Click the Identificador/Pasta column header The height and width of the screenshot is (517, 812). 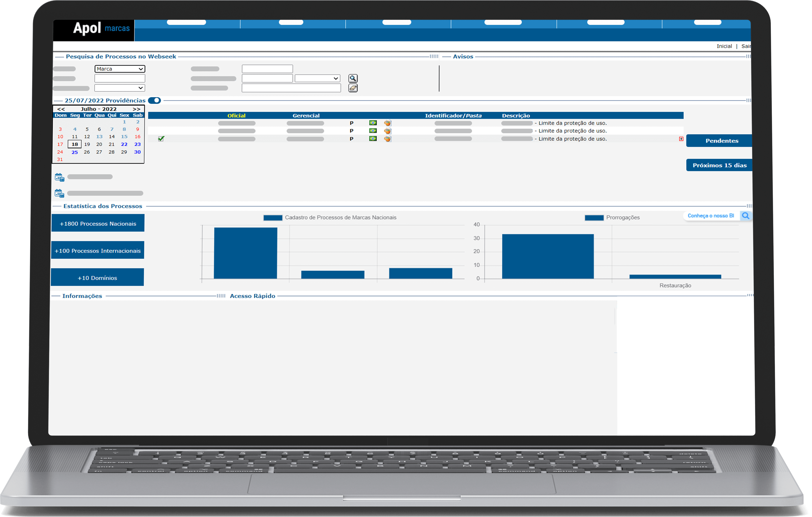click(453, 116)
